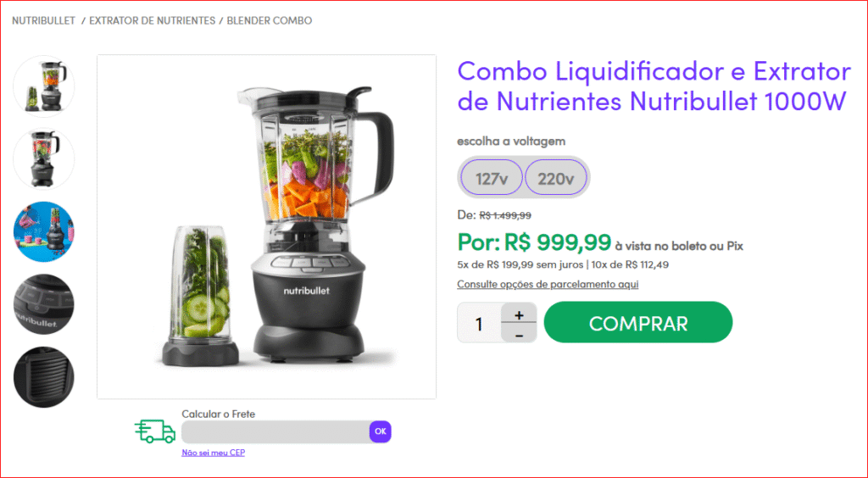This screenshot has width=868, height=478.
Task: Choose the 220v voltage option
Action: 556,178
